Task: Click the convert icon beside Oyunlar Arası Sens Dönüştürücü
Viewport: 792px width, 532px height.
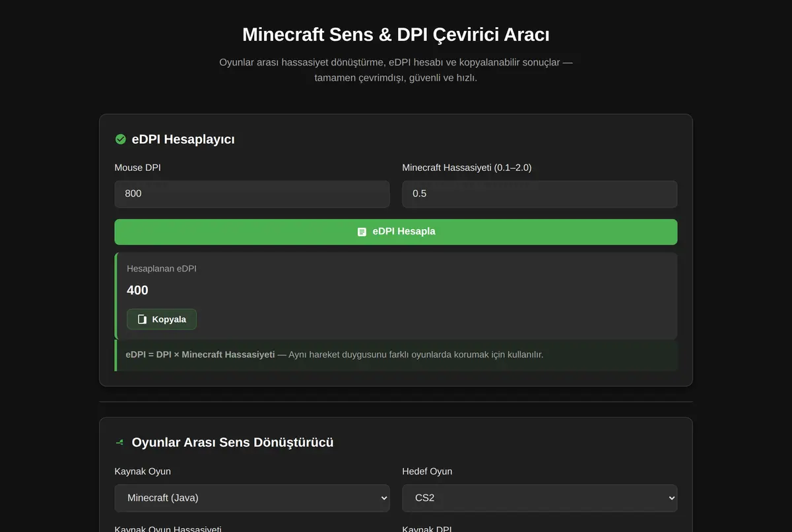Action: pos(119,442)
